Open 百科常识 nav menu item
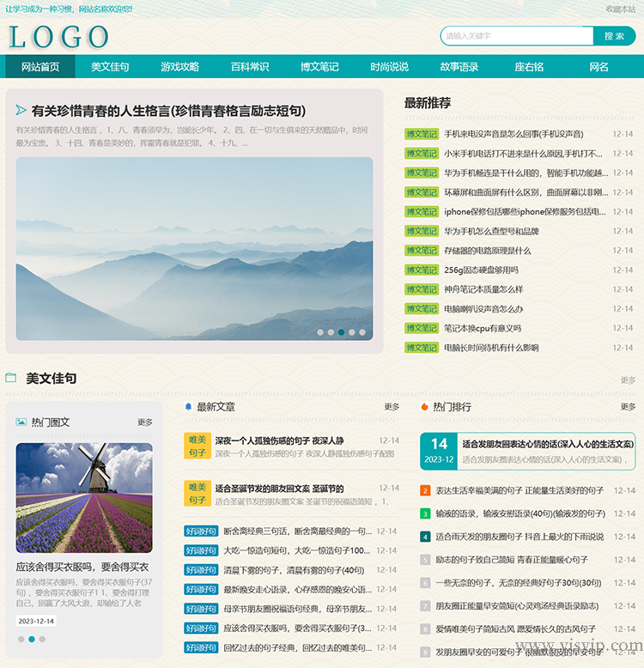Viewport: 644px width, 668px height. click(250, 66)
